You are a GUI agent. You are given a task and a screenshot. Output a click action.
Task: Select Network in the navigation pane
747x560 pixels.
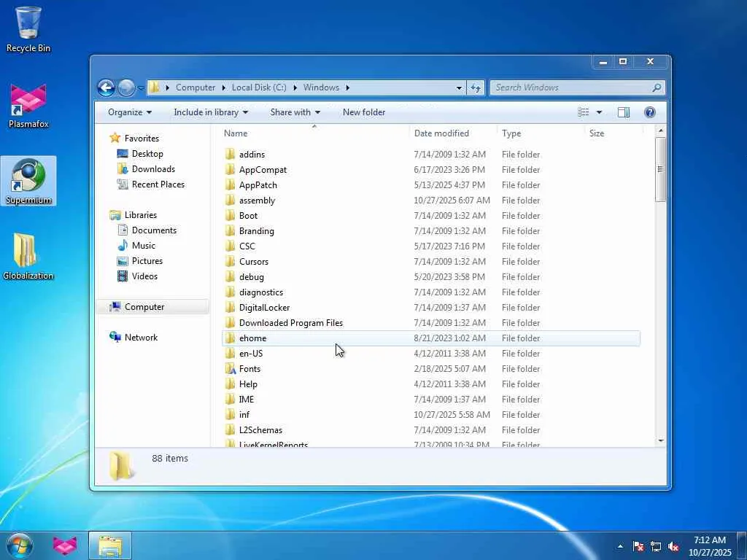141,338
